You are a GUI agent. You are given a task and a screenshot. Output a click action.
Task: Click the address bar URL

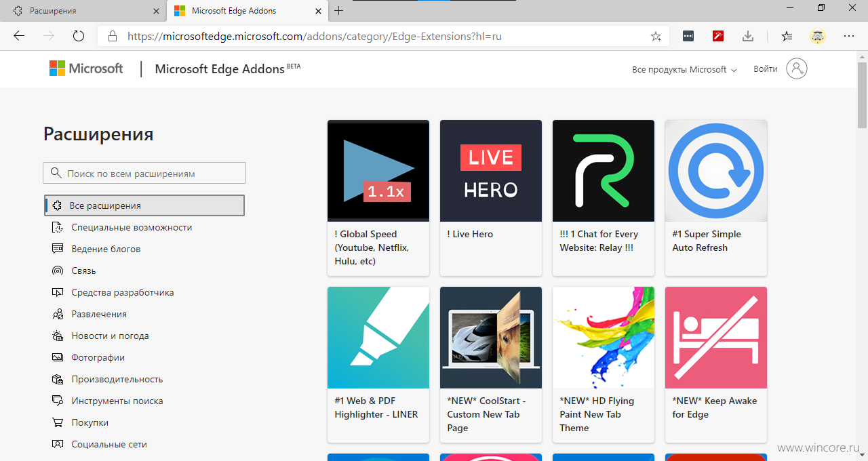click(x=315, y=37)
